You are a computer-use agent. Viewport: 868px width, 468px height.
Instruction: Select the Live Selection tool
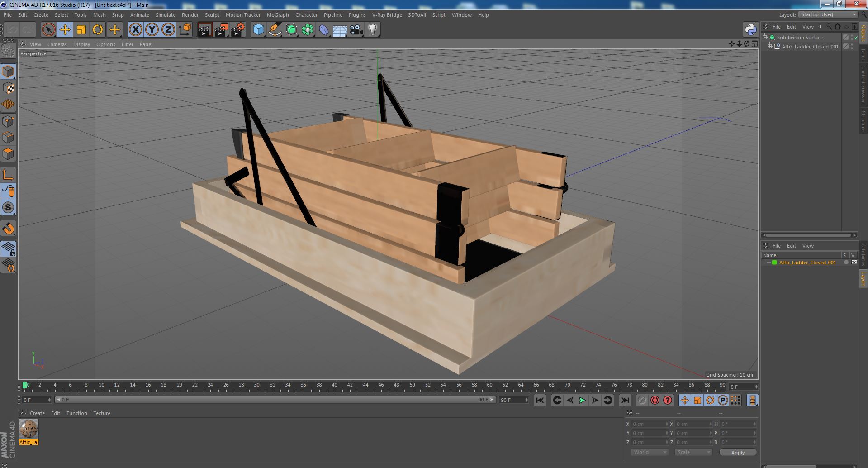click(48, 30)
